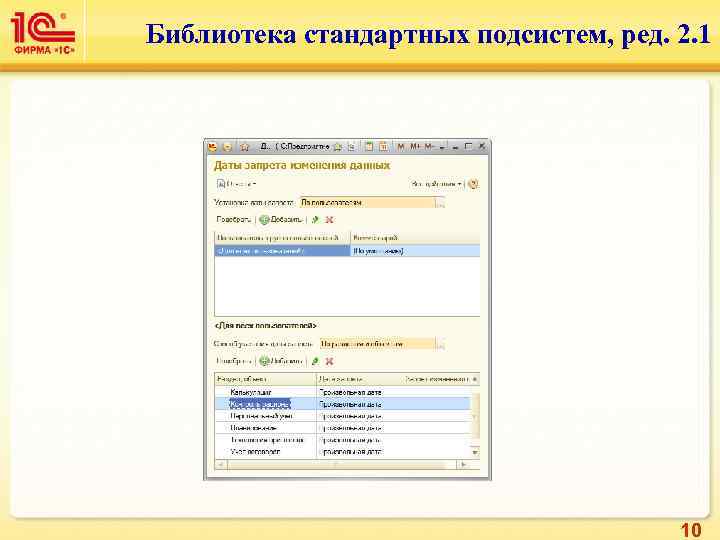Click Подобрать in the upper toolbar
Viewport: 720px width, 540px height.
(234, 219)
